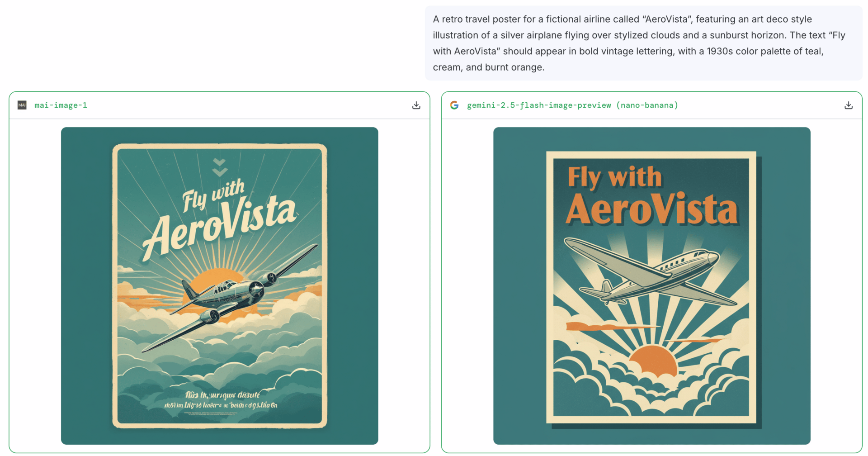Image resolution: width=868 pixels, height=456 pixels.
Task: Download the mai-image-1 generated image
Action: (416, 105)
